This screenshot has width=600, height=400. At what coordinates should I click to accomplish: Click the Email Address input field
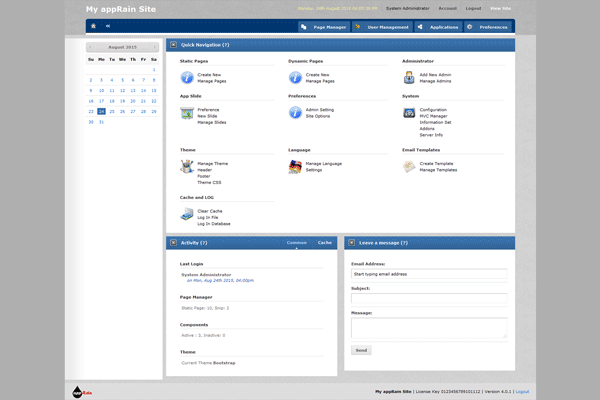(429, 274)
